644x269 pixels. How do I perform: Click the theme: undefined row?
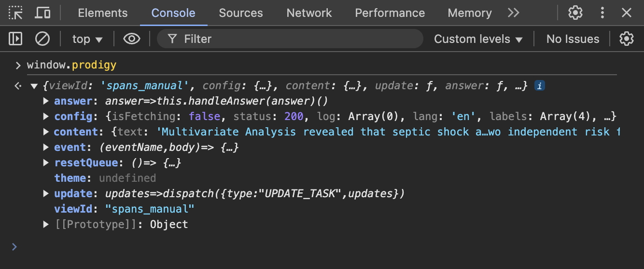pos(105,178)
